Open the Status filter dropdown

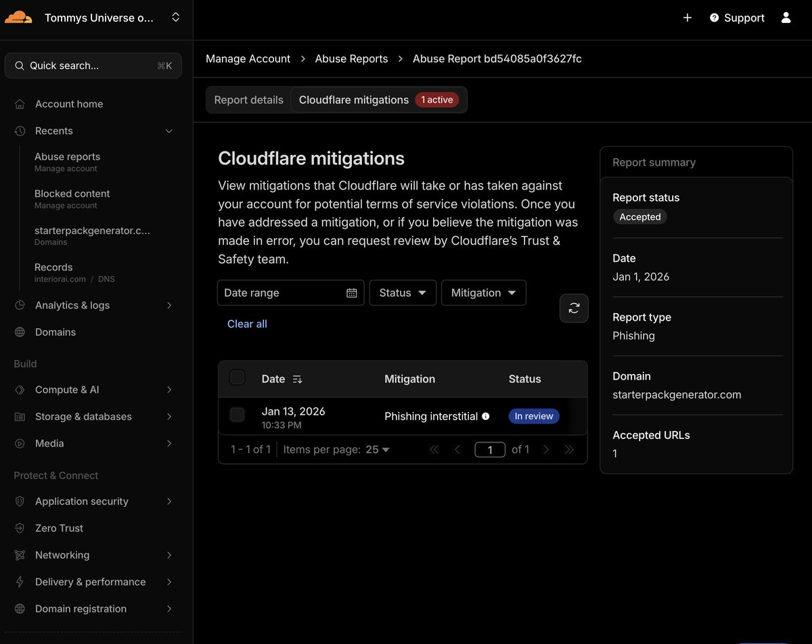tap(403, 293)
